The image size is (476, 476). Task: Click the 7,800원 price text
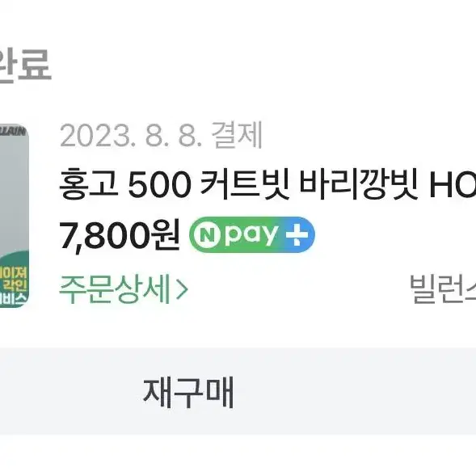120,235
